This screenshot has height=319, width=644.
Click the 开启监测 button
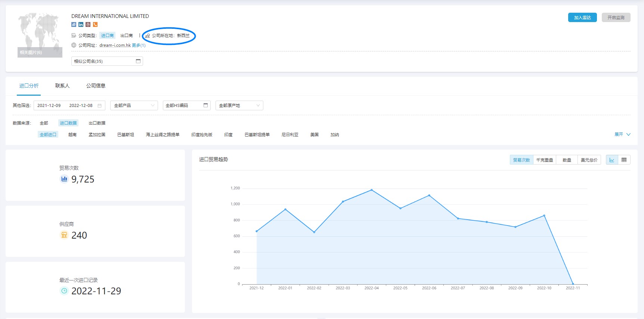[x=616, y=18]
